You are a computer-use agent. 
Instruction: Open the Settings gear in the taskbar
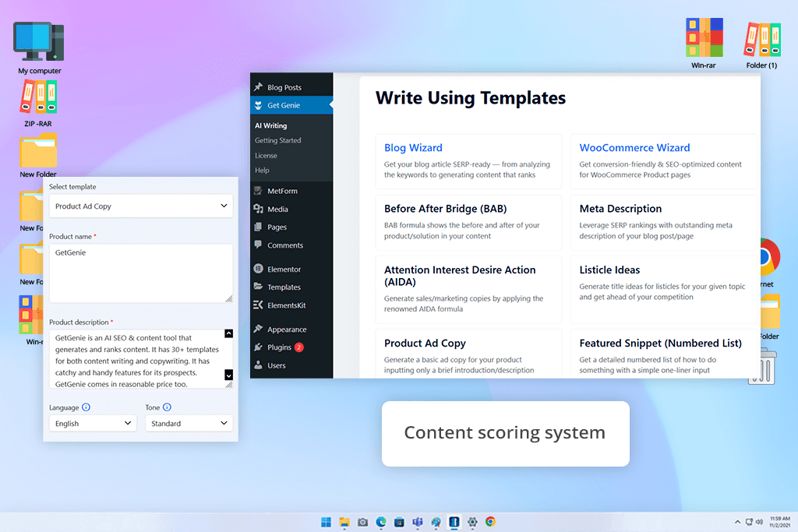click(x=472, y=522)
